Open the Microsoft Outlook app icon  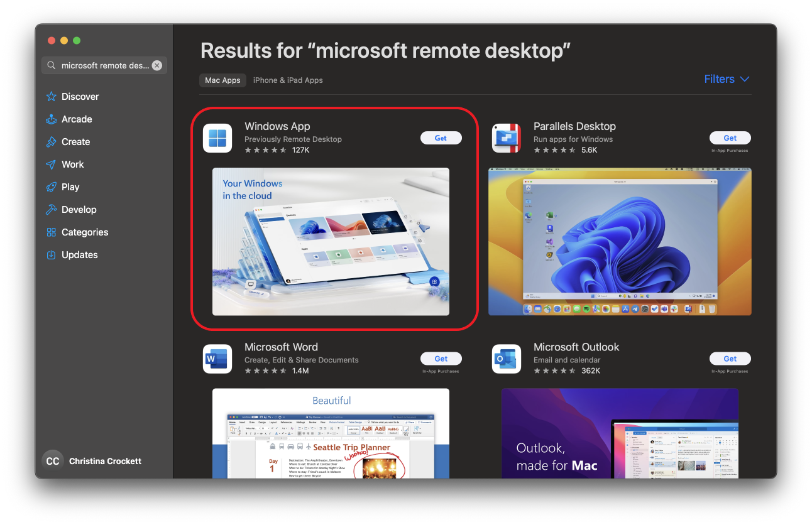(507, 359)
